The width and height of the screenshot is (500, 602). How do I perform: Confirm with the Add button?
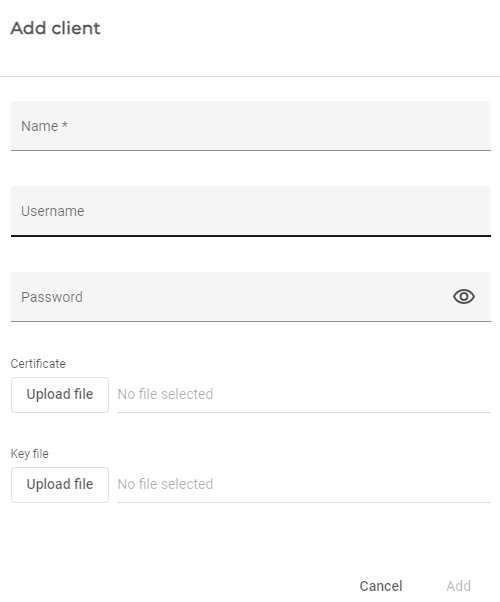tap(458, 586)
